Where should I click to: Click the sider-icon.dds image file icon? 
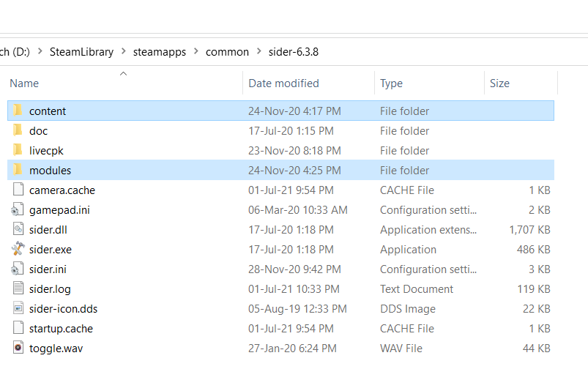tap(18, 308)
